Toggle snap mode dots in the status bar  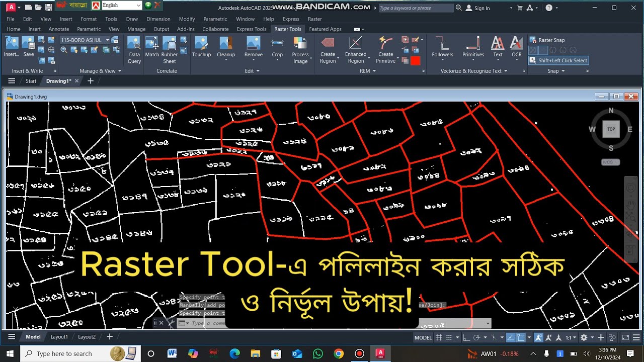pos(449,337)
